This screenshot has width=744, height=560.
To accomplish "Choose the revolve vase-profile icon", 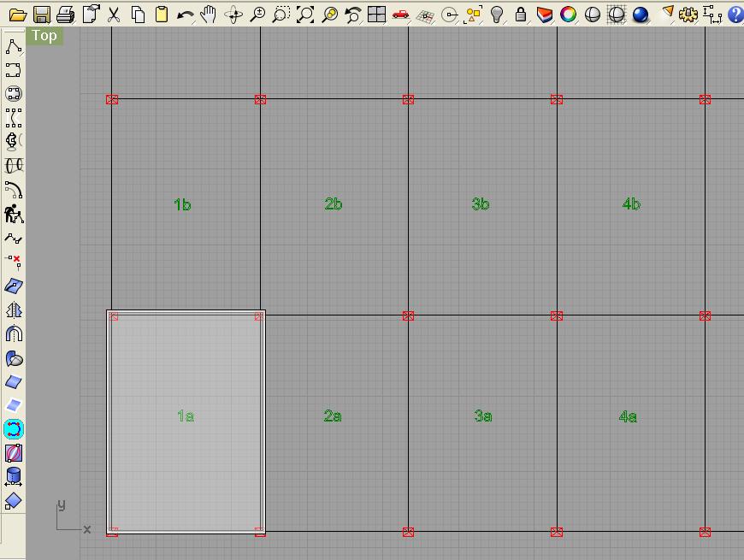I will click(14, 141).
